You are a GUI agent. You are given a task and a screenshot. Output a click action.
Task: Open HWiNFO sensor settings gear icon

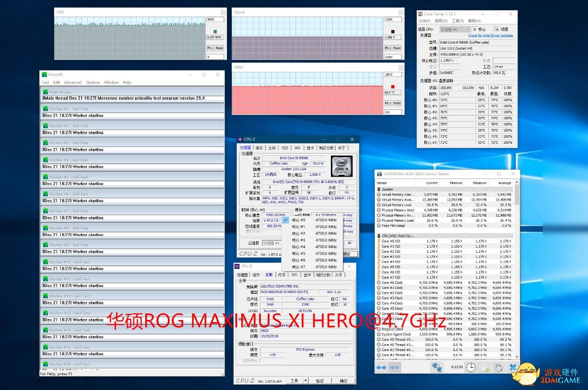[x=499, y=367]
